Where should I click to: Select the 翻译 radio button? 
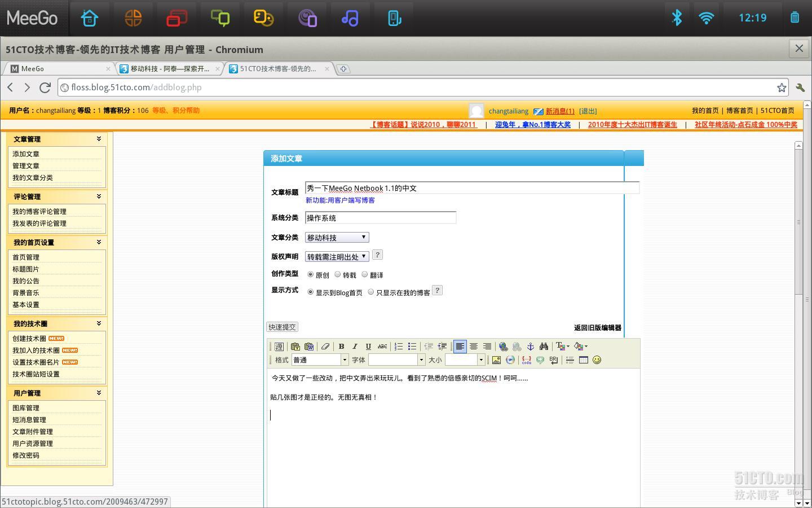365,274
